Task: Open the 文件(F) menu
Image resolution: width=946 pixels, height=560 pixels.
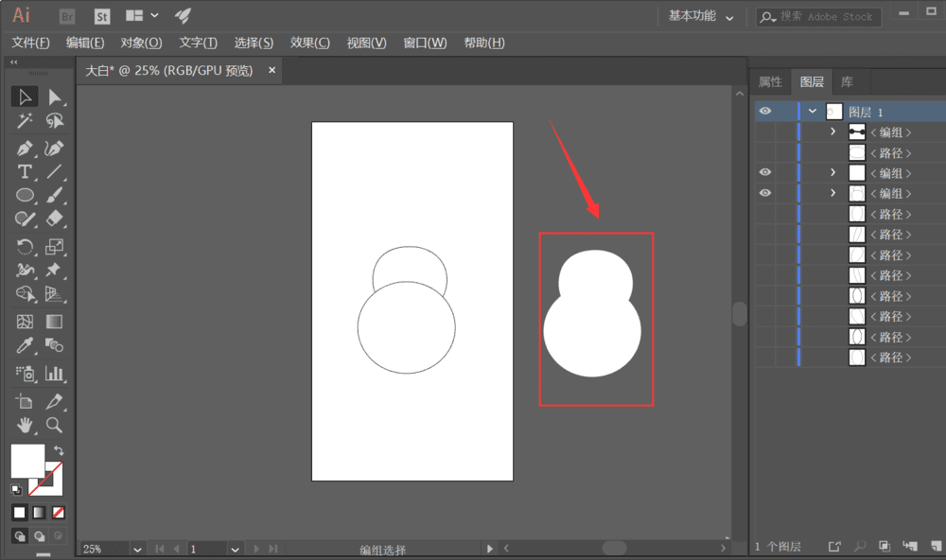Action: click(x=31, y=43)
